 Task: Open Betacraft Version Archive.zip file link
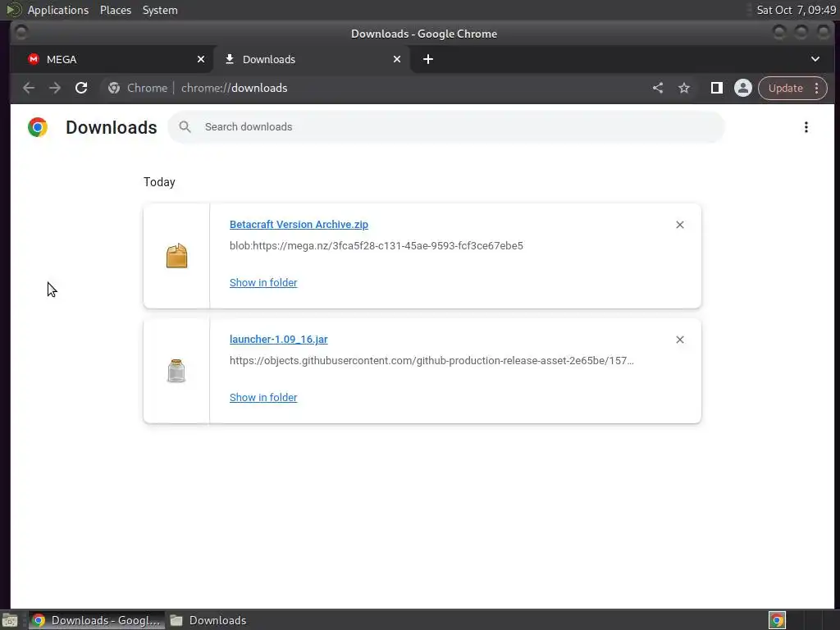pyautogui.click(x=299, y=225)
